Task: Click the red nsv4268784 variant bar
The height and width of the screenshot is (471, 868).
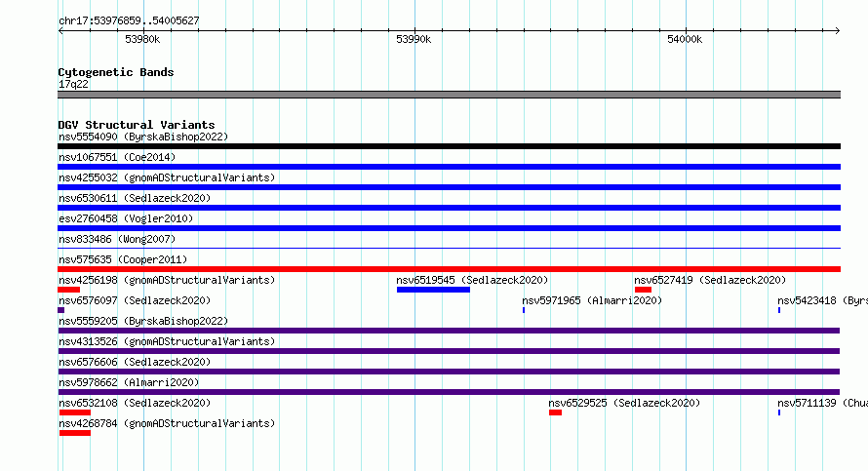Action: coord(75,433)
